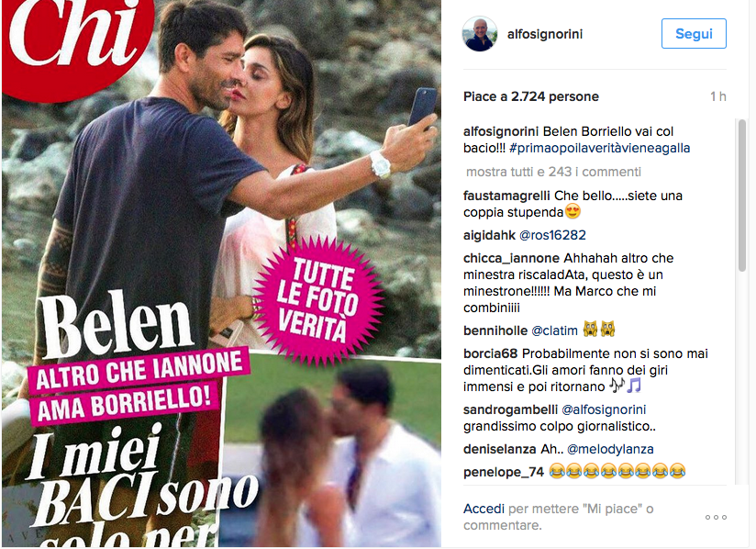Click the @alfosignorini mention in sandrogambelli's comment

604,409
